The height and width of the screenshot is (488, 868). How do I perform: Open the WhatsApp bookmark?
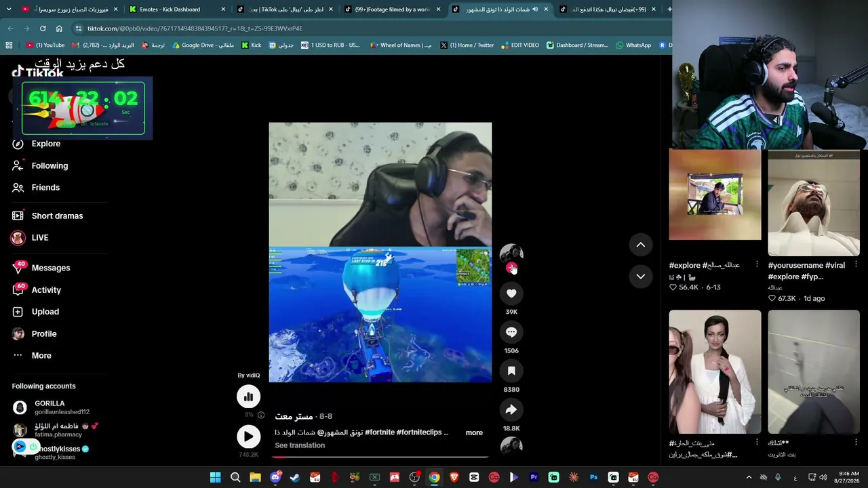tap(633, 45)
